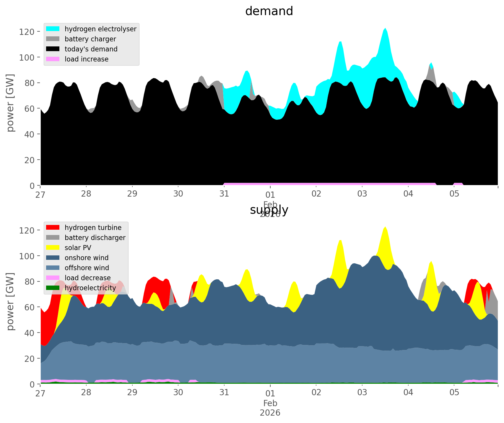504x423 pixels.
Task: Click the 03 date tick under the supply chart
Action: point(362,393)
